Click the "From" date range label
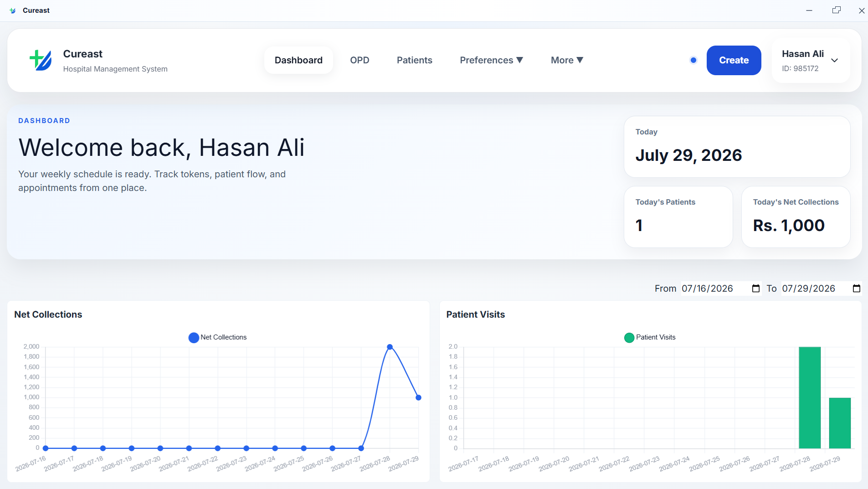 pyautogui.click(x=666, y=288)
